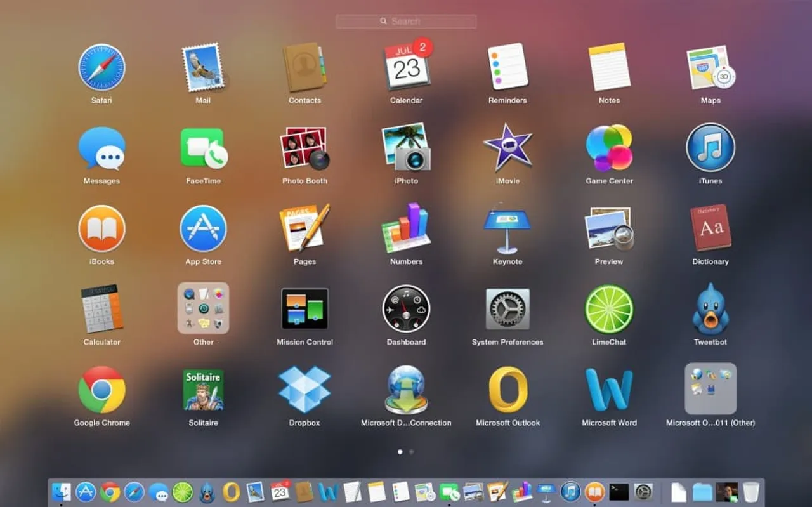Open the Photo Booth app
This screenshot has width=812, height=507.
(304, 148)
